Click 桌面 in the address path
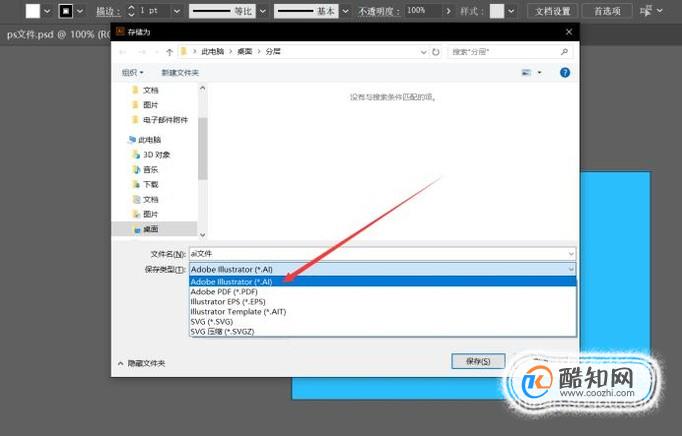682x436 pixels. pos(245,51)
